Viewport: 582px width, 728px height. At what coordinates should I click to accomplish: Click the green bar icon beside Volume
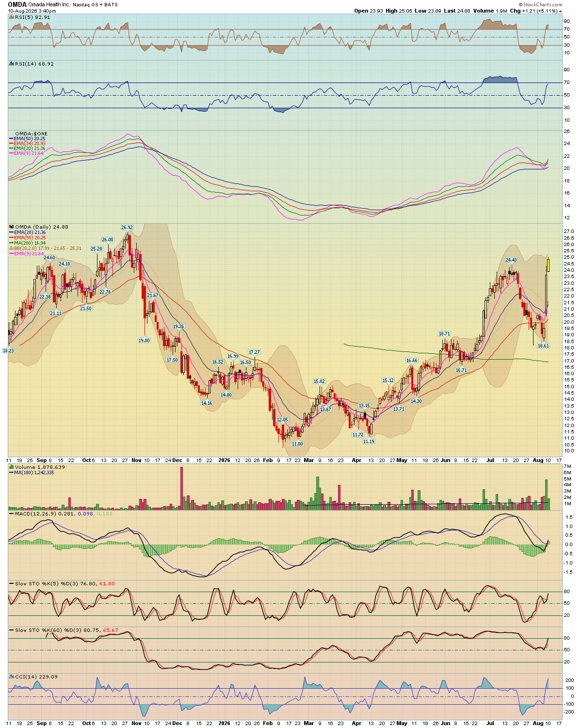[x=12, y=467]
